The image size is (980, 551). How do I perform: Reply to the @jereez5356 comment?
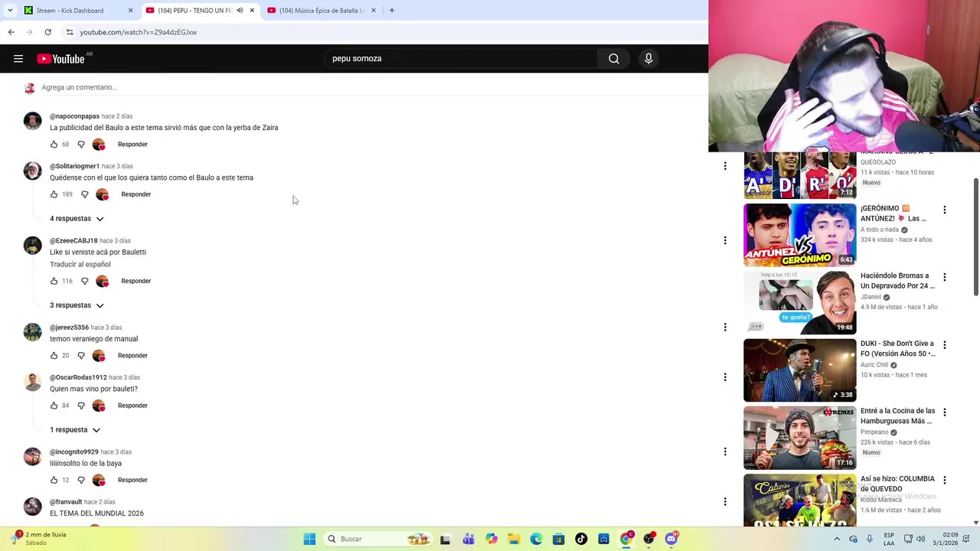click(132, 356)
